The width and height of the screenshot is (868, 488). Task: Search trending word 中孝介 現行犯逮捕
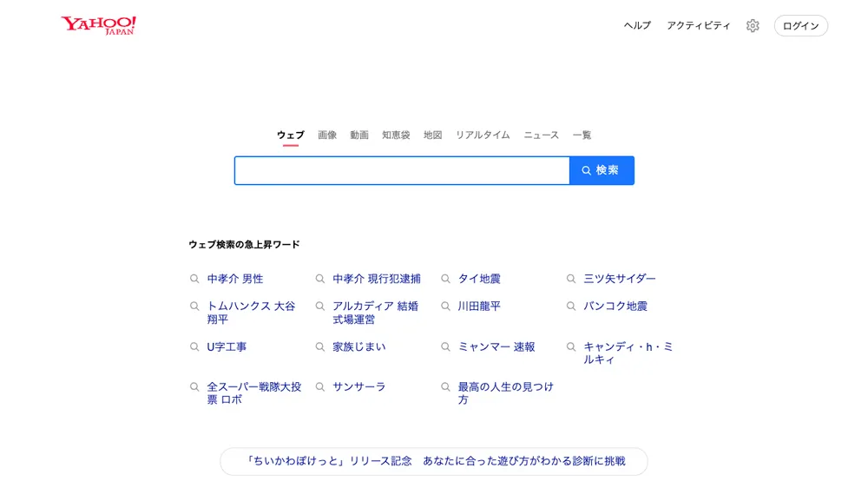pyautogui.click(x=377, y=279)
